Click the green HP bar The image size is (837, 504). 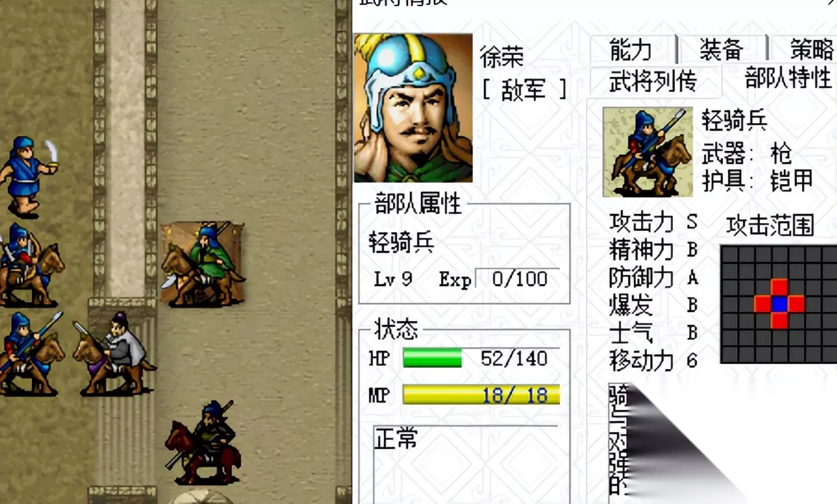pyautogui.click(x=432, y=358)
